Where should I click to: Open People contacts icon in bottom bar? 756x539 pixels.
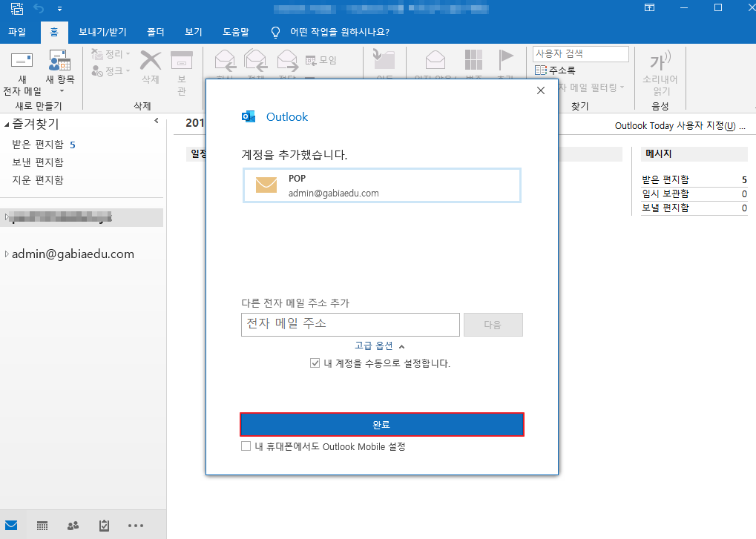[73, 526]
